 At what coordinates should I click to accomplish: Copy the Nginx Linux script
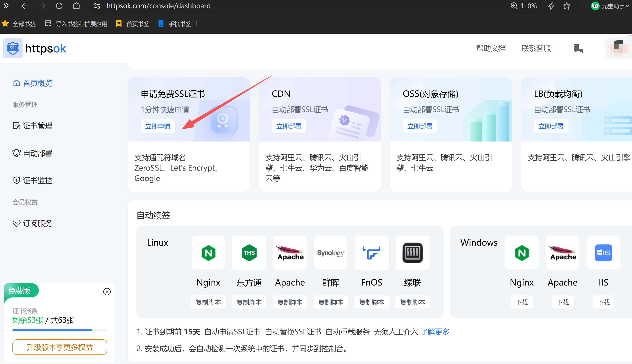click(x=208, y=302)
